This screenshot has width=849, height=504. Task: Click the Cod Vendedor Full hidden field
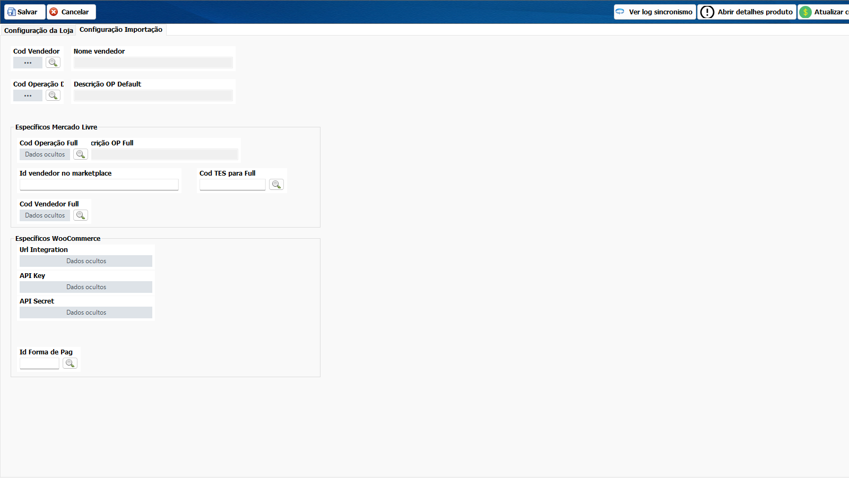(45, 215)
